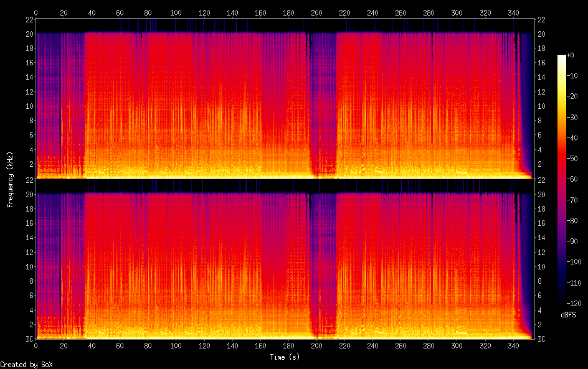
Task: Click the dBFS color scale bar
Action: [x=561, y=179]
